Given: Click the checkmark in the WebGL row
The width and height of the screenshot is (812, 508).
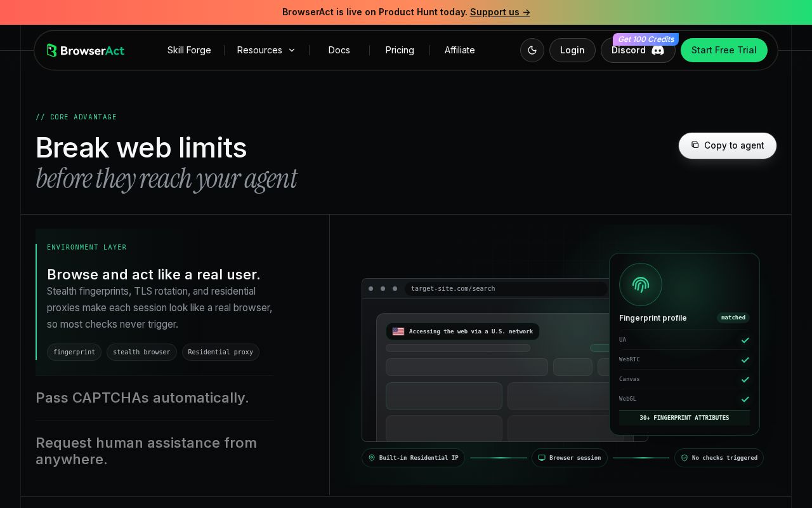Looking at the screenshot, I should 745,399.
